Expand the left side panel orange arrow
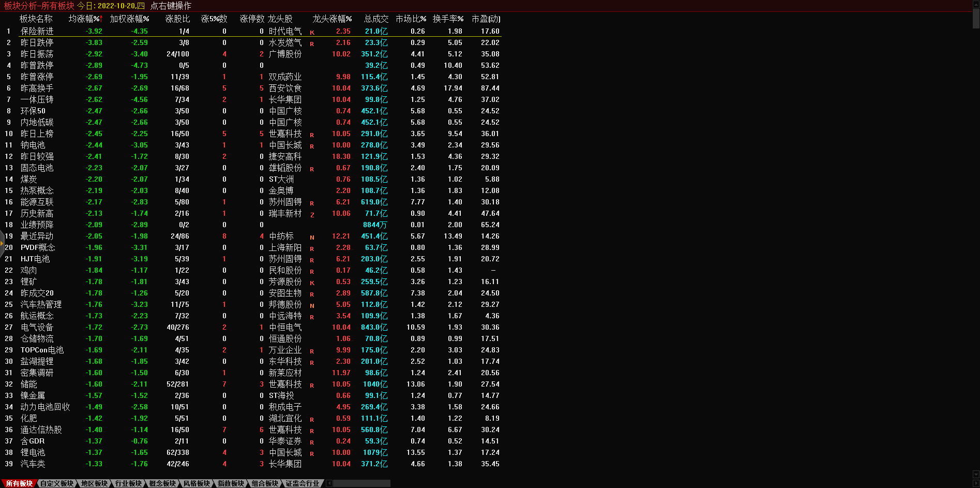Screen dimensions: 980x488 2,243
